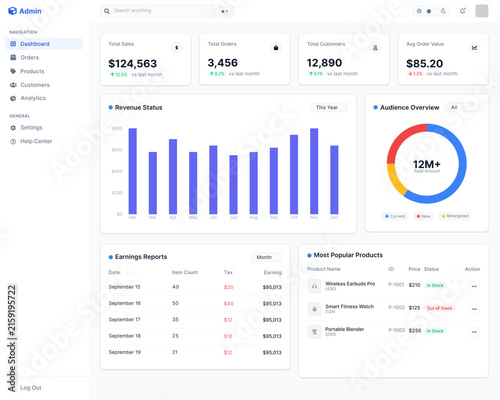Click the $124,563 Total Sales value
This screenshot has height=400, width=500.
pos(133,63)
